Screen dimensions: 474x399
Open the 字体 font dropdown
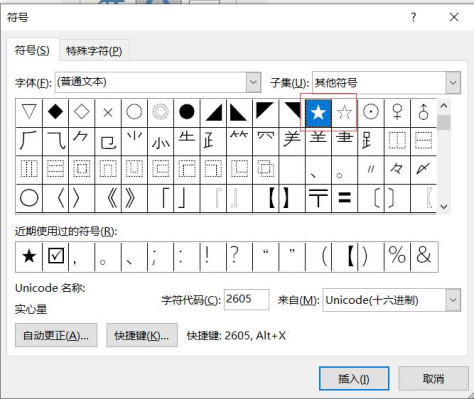pyautogui.click(x=253, y=82)
